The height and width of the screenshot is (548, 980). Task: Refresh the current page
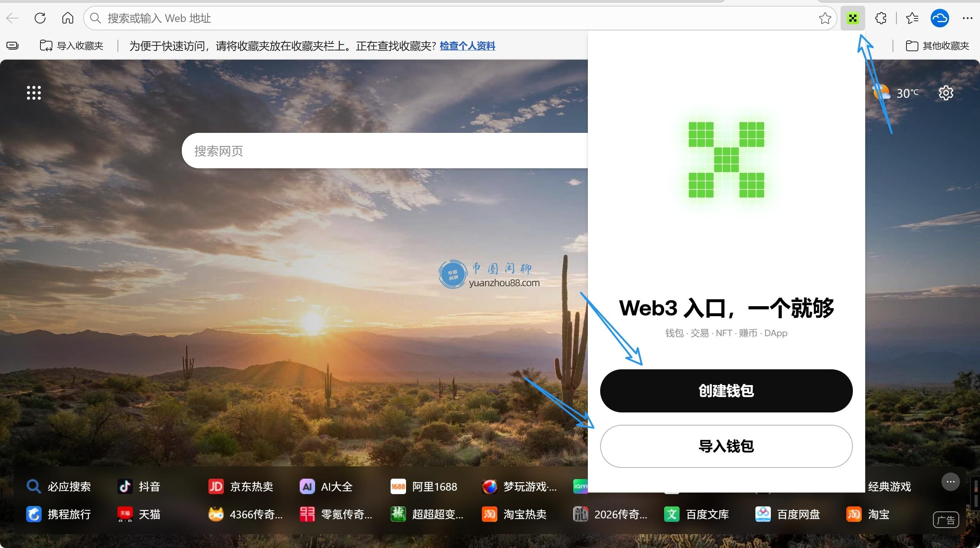point(40,18)
